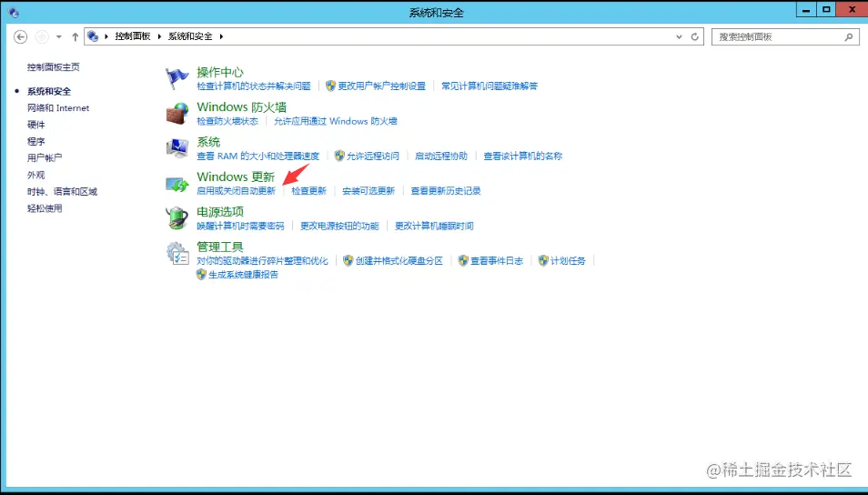Click shield icon beside 创建并格式化硬盘分区
Screen dimensions: 868x495
[348, 260]
